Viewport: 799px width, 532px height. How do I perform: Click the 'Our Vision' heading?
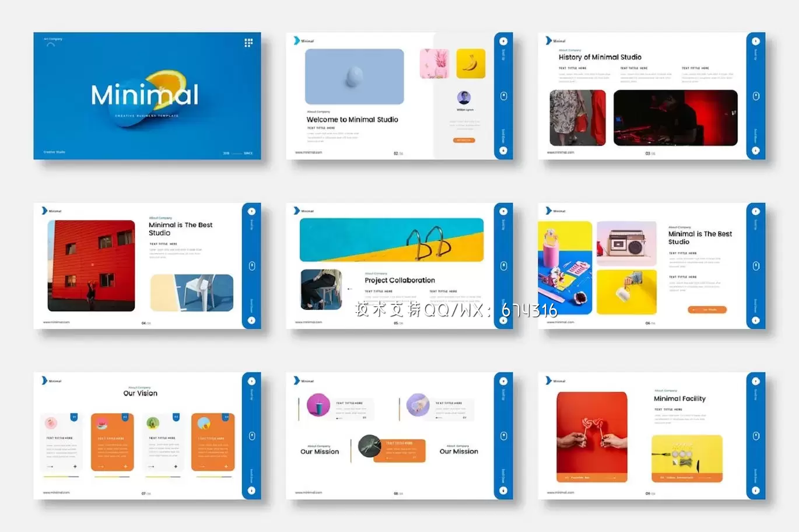click(x=141, y=393)
